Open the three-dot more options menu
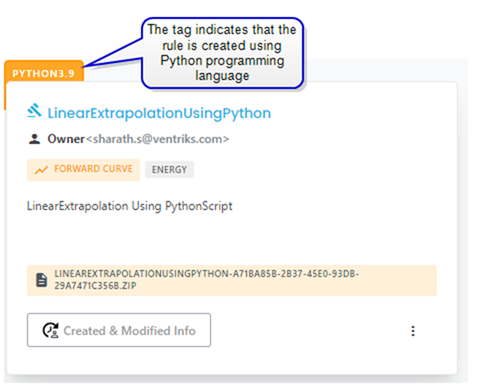The width and height of the screenshot is (481, 387). tap(413, 331)
